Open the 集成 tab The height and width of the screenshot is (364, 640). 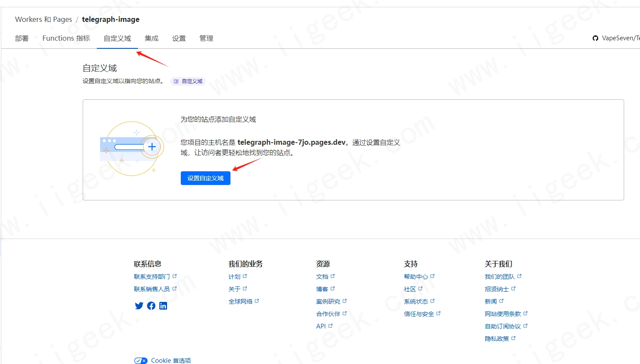(x=152, y=38)
